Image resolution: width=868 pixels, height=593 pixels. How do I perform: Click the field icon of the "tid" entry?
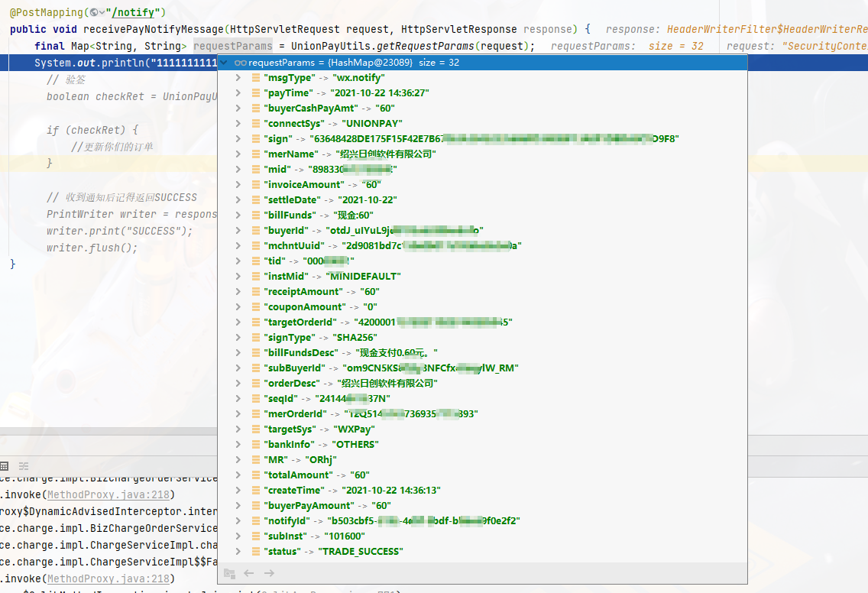point(256,261)
